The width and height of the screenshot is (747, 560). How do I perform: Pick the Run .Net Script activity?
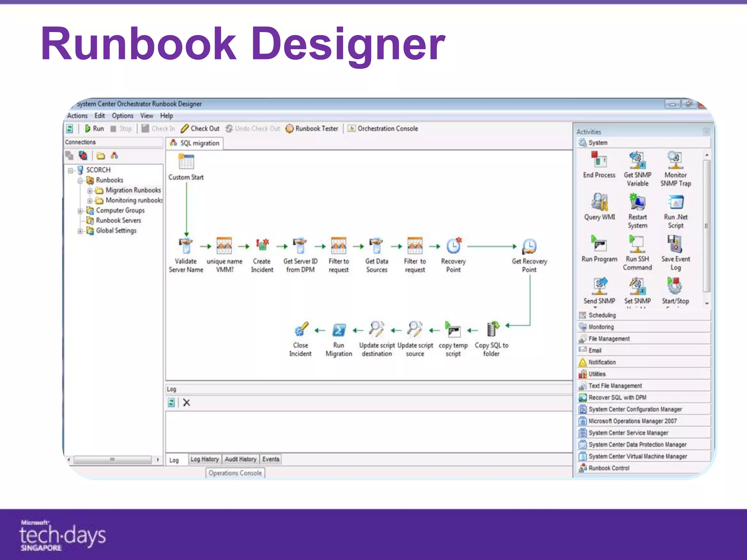[x=676, y=202]
